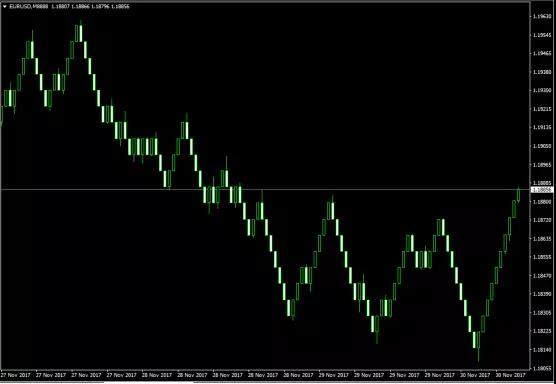556x384 pixels.
Task: Click the 1.19050 price scale label
Action: tap(543, 146)
